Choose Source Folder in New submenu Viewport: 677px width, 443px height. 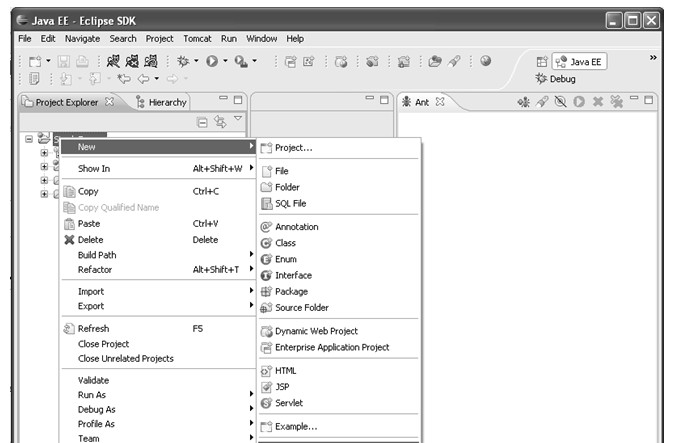pos(339,307)
